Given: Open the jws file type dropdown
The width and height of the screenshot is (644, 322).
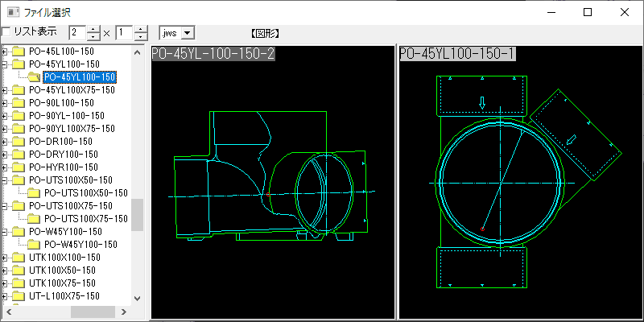Looking at the screenshot, I should pyautogui.click(x=188, y=32).
